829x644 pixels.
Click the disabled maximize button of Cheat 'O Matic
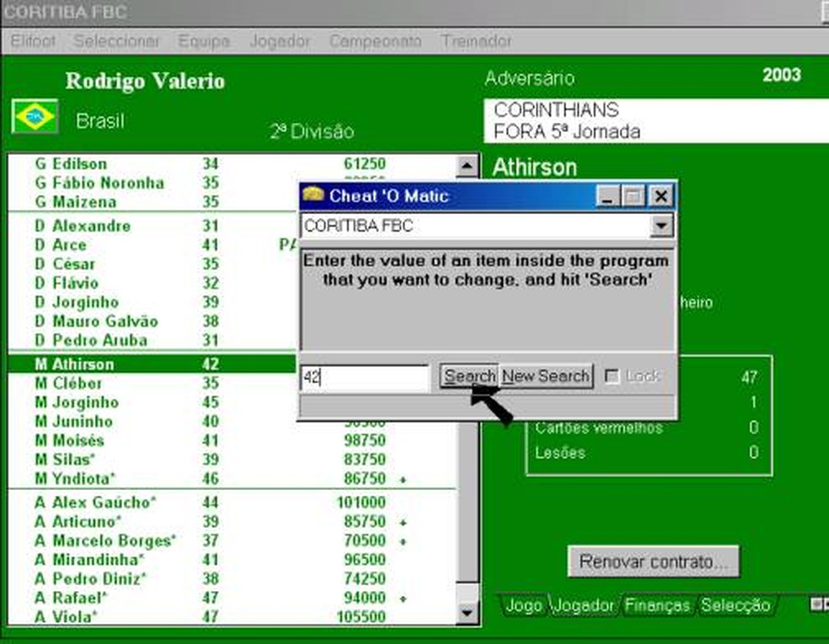pyautogui.click(x=633, y=196)
